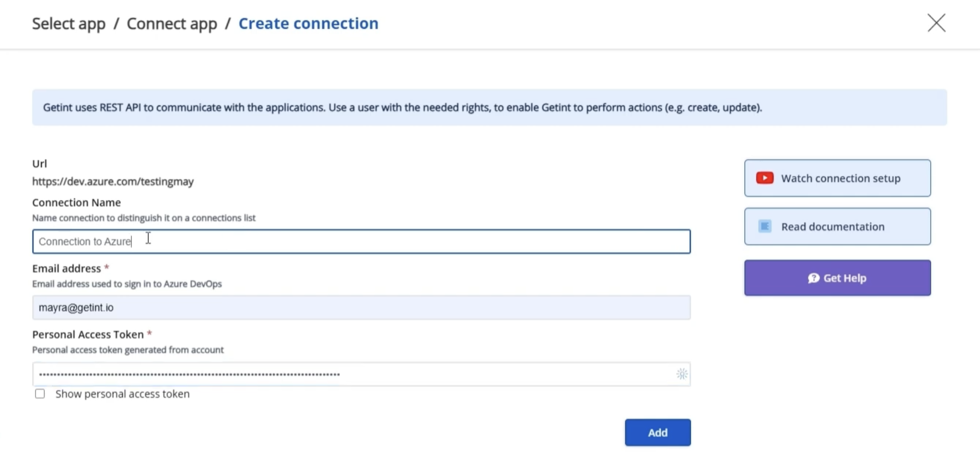
Task: Close the Create connection dialog
Action: (936, 23)
